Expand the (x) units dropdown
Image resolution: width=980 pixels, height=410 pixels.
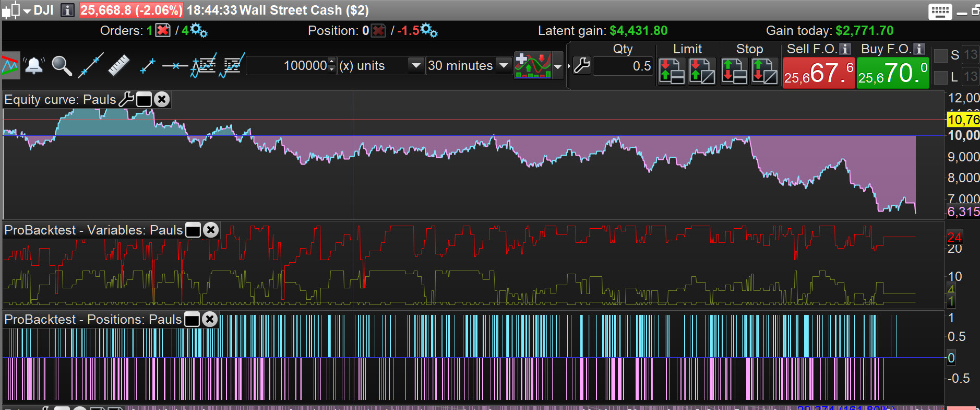point(415,66)
